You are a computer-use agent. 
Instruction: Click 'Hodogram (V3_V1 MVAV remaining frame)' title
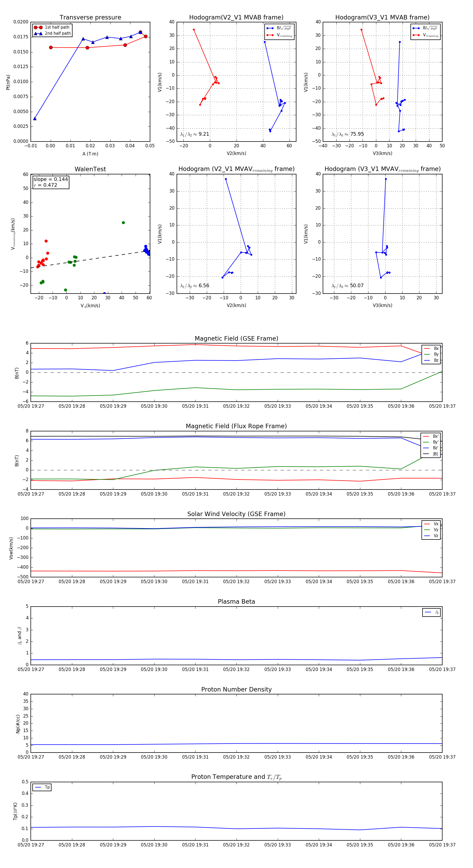[x=382, y=169]
